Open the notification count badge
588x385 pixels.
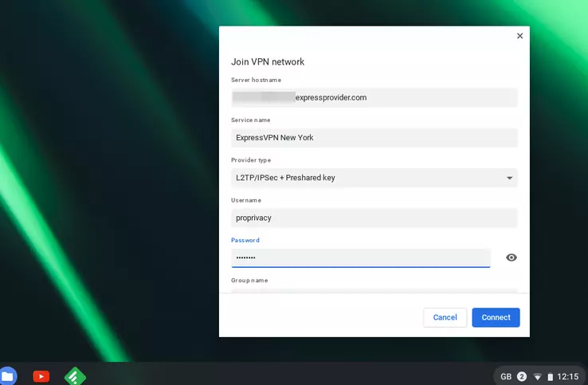[522, 376]
